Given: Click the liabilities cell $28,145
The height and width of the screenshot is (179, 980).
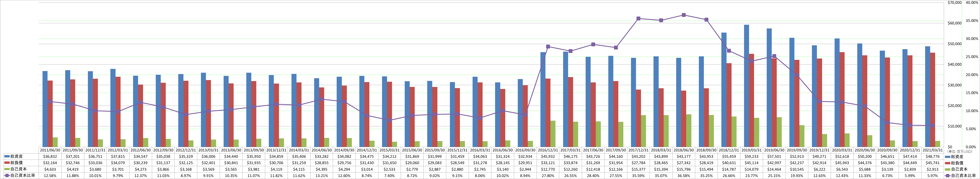Looking at the screenshot, I should (x=503, y=163).
